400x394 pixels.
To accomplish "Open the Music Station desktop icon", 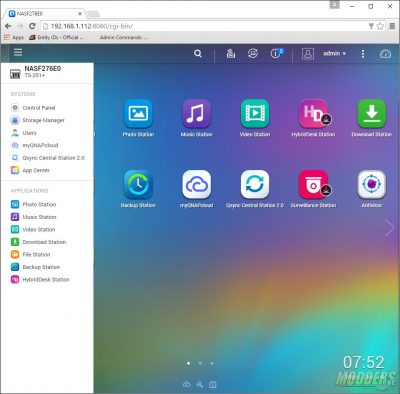I will (x=196, y=114).
